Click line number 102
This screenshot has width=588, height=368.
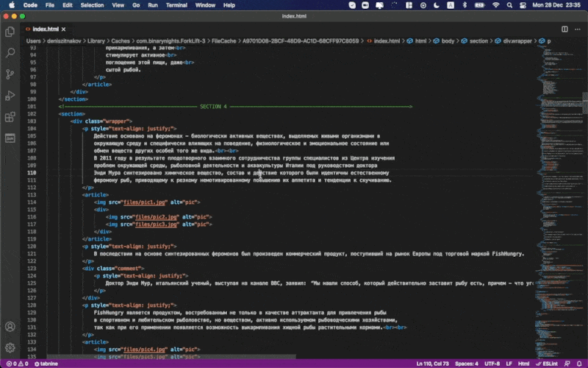tap(32, 114)
